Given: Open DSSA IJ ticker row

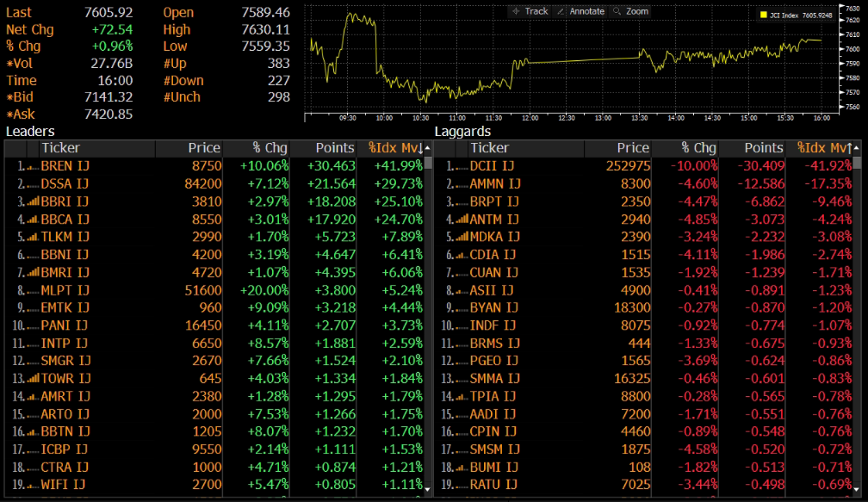Looking at the screenshot, I should tap(65, 183).
